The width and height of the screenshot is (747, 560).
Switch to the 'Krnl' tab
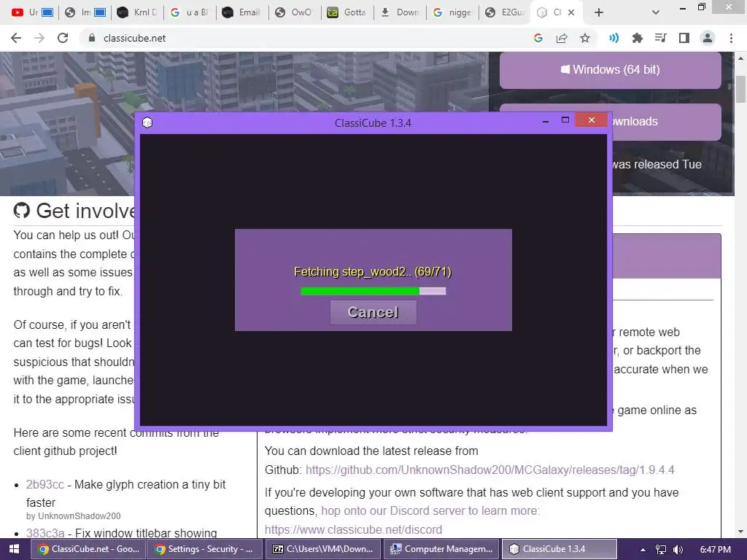click(x=137, y=12)
